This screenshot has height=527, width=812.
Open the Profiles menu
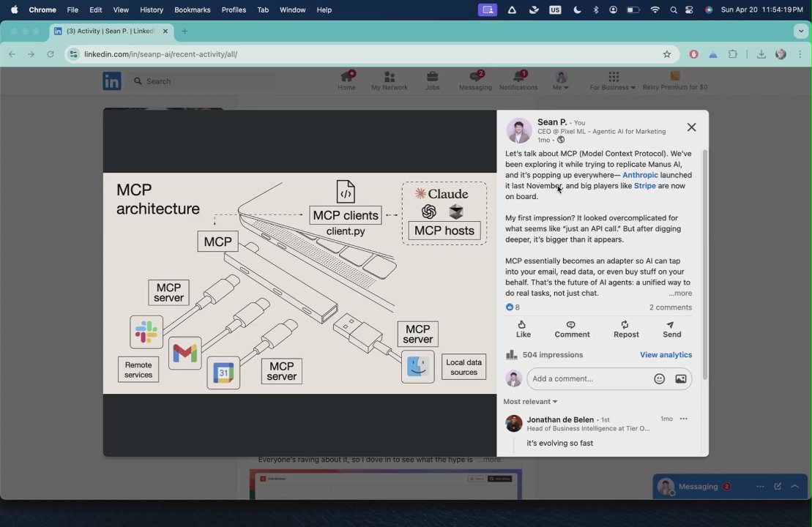[x=234, y=10]
